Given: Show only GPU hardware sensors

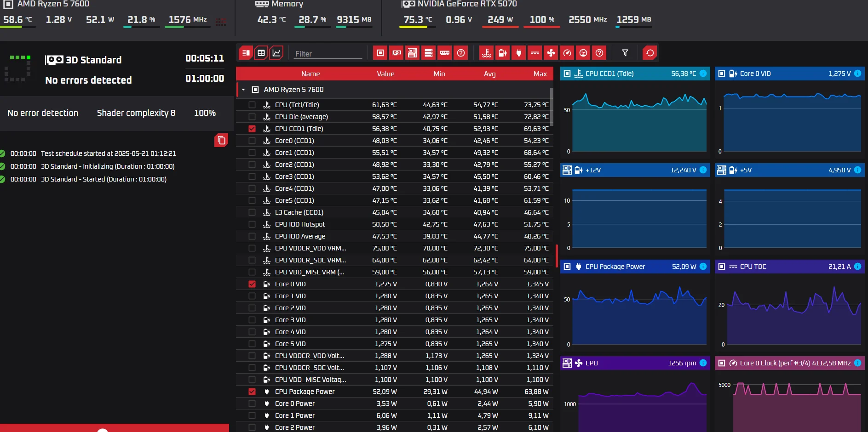Looking at the screenshot, I should click(x=396, y=53).
